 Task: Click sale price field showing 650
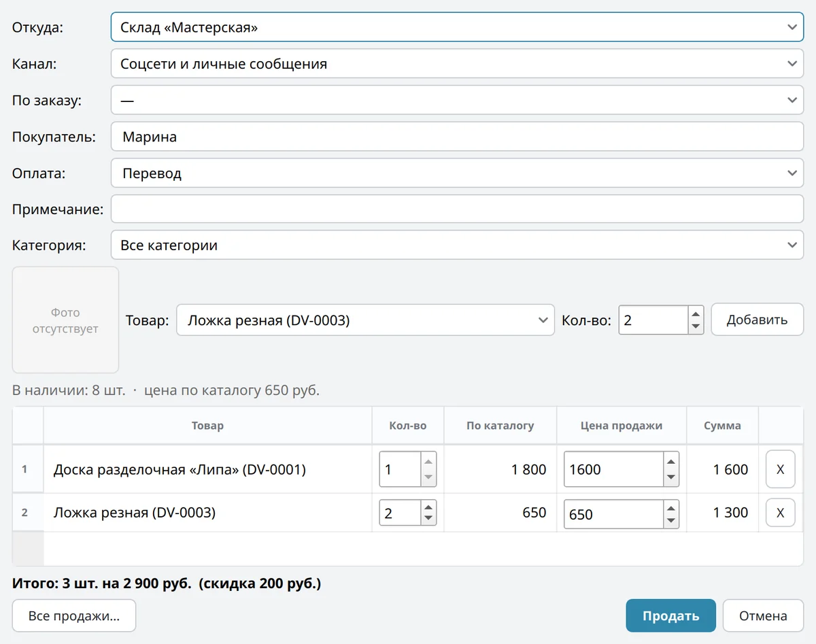click(x=613, y=513)
